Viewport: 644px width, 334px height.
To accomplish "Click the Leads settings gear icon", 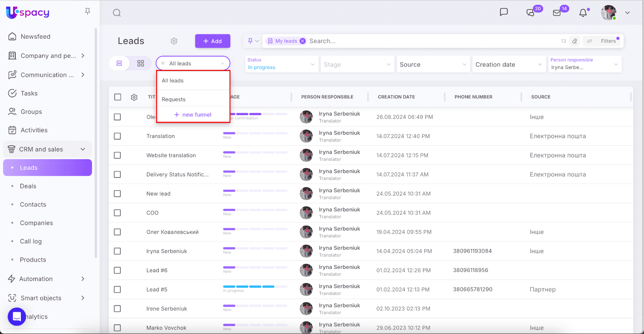I will (x=174, y=41).
